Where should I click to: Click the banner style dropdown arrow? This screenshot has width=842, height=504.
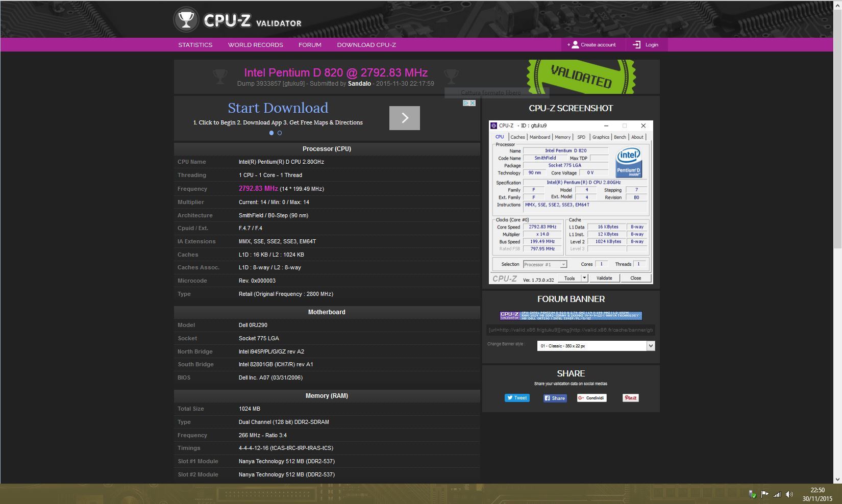point(651,346)
